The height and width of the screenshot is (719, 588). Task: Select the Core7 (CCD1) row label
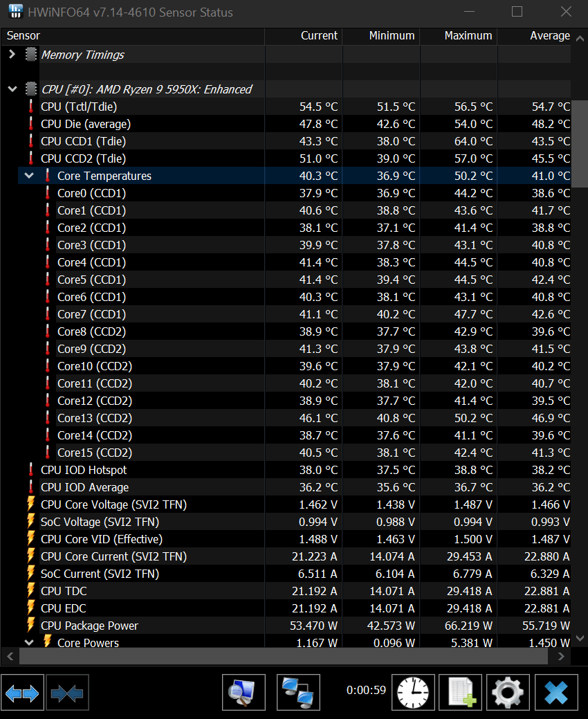tap(92, 314)
